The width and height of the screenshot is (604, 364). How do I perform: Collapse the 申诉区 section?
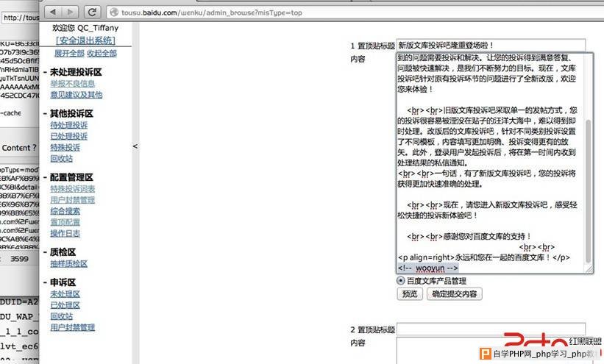[x=45, y=282]
